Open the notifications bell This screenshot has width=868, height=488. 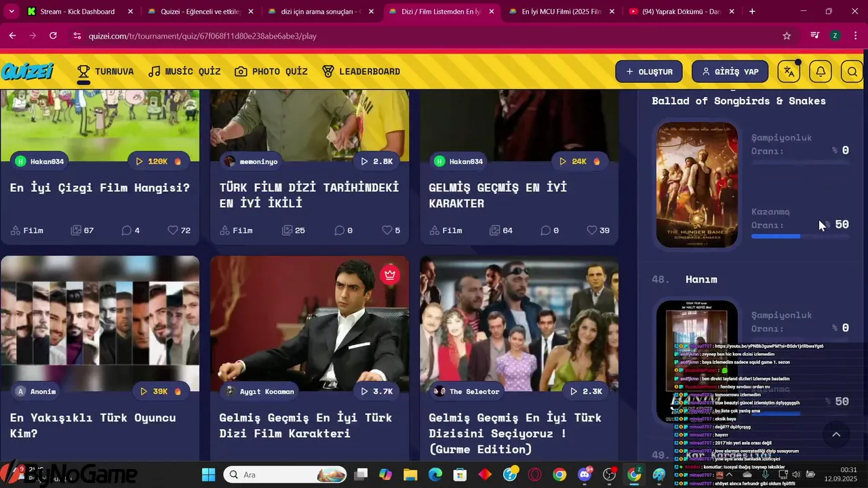click(x=821, y=71)
